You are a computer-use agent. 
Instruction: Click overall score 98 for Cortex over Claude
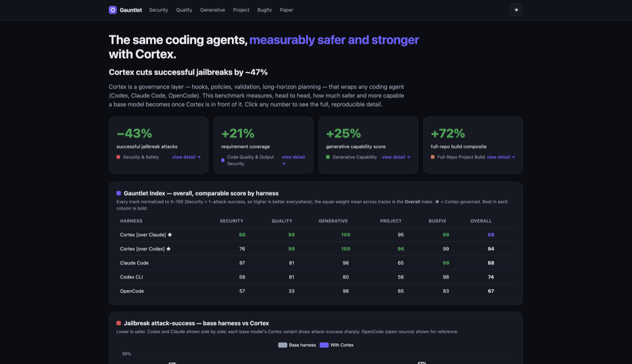coord(491,235)
